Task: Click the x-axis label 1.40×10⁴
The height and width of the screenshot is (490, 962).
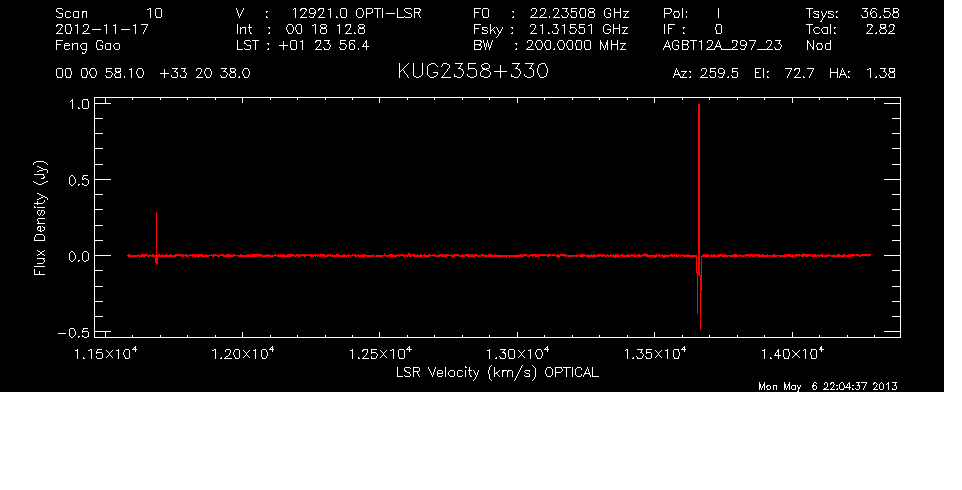Action: pos(793,354)
